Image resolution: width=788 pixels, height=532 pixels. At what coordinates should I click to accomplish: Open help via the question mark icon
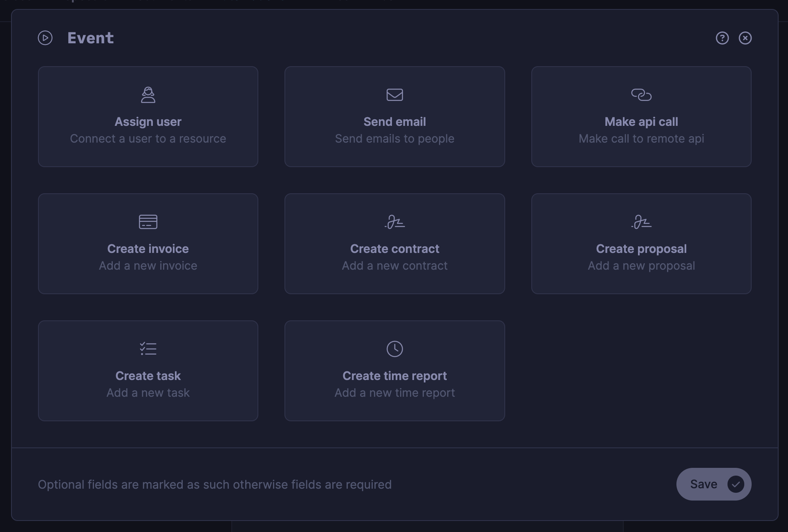722,38
